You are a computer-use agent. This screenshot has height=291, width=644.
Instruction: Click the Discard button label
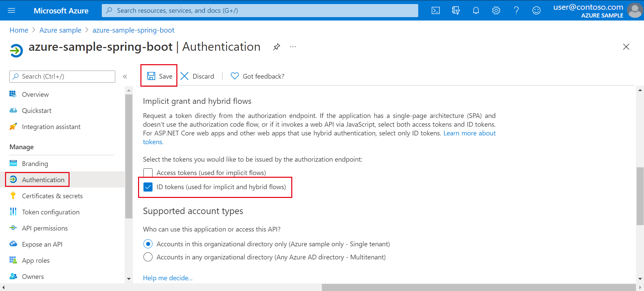pos(203,76)
